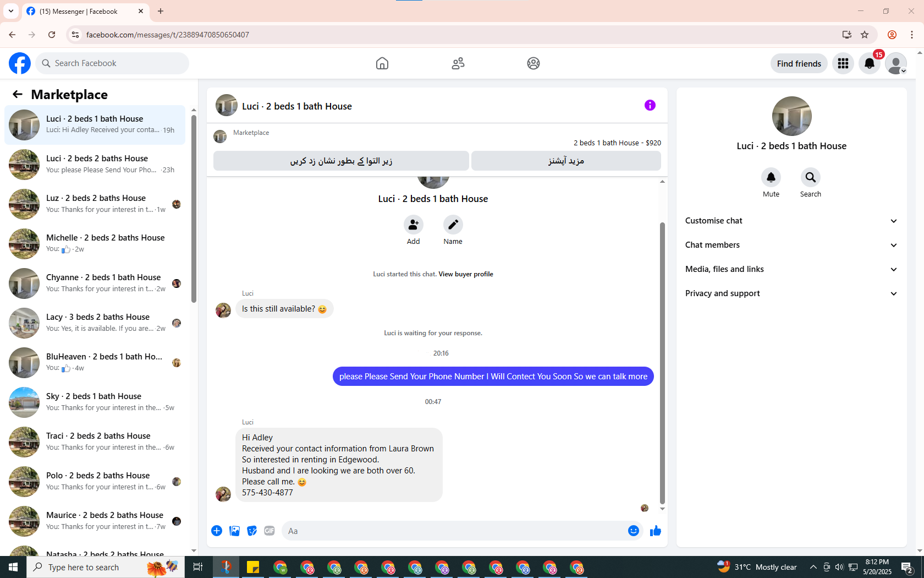The image size is (924, 578).
Task: Open new browser tab plus button
Action: 161,11
